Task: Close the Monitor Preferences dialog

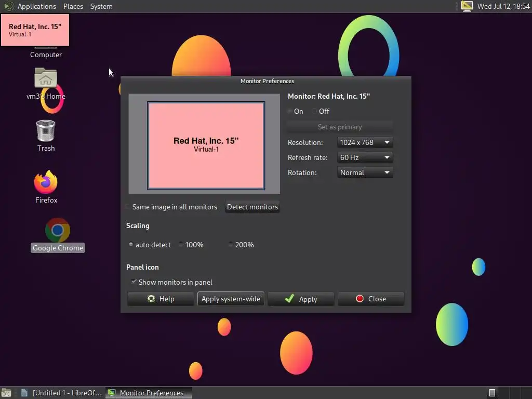Action: click(x=371, y=299)
